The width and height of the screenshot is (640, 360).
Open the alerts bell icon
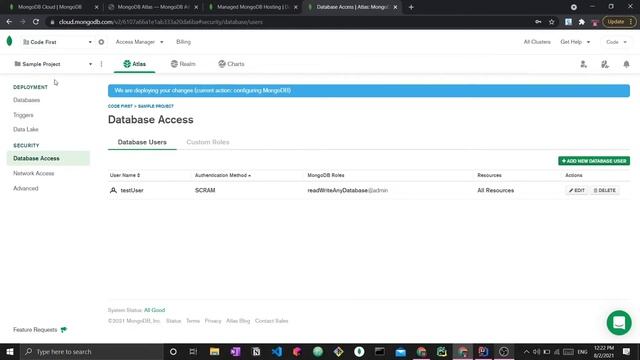coord(626,64)
